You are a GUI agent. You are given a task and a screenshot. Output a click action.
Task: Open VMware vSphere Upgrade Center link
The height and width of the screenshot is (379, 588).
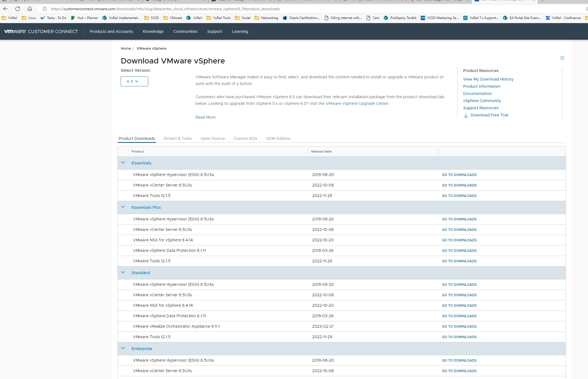point(357,103)
